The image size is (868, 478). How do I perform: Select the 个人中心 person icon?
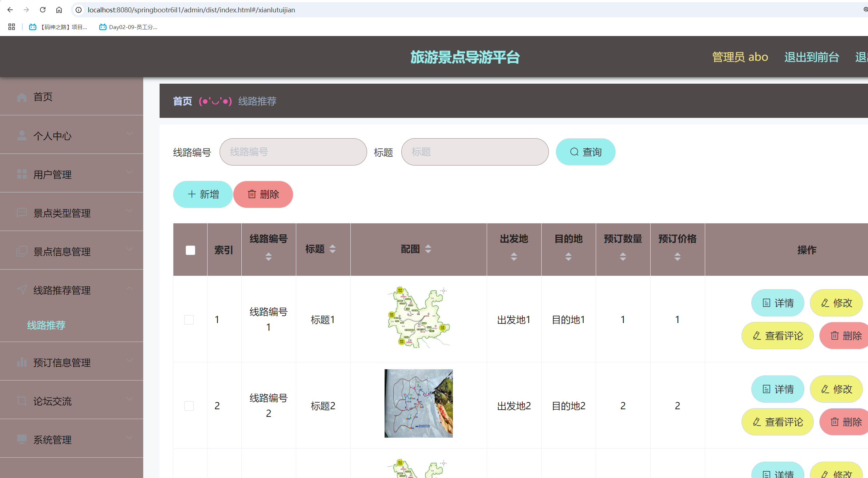22,135
